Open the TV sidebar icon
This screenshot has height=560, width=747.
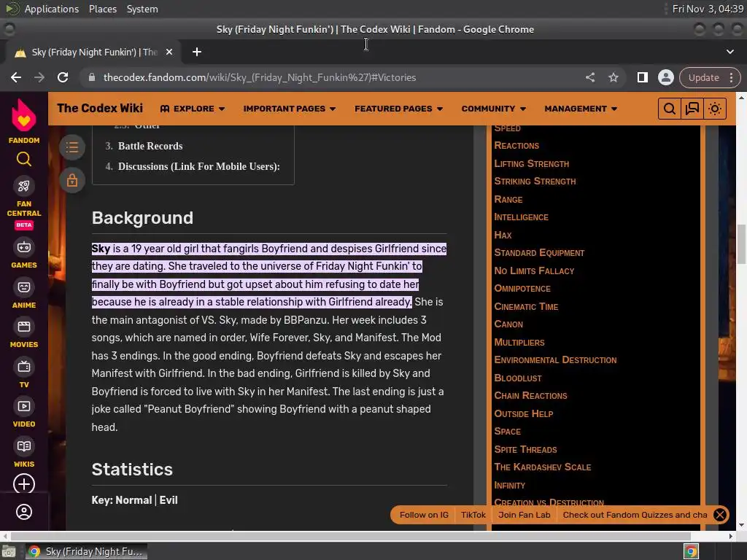pos(24,367)
